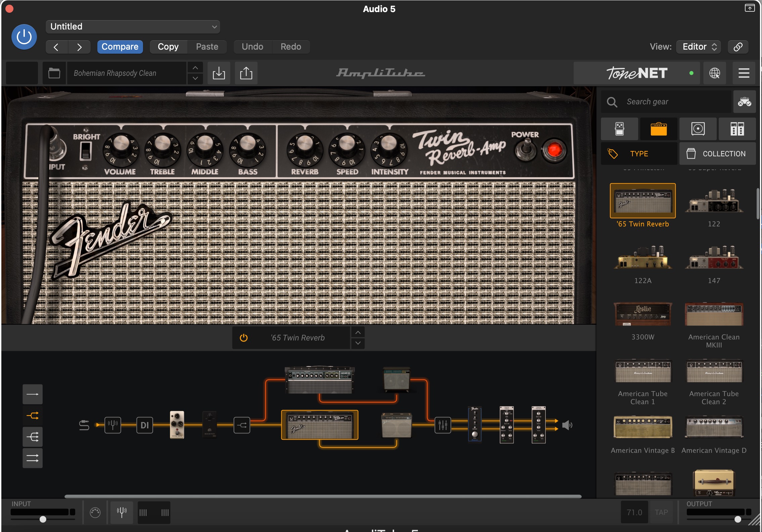Open the hamburger main menu
Viewport: 762px width, 532px height.
coord(744,73)
